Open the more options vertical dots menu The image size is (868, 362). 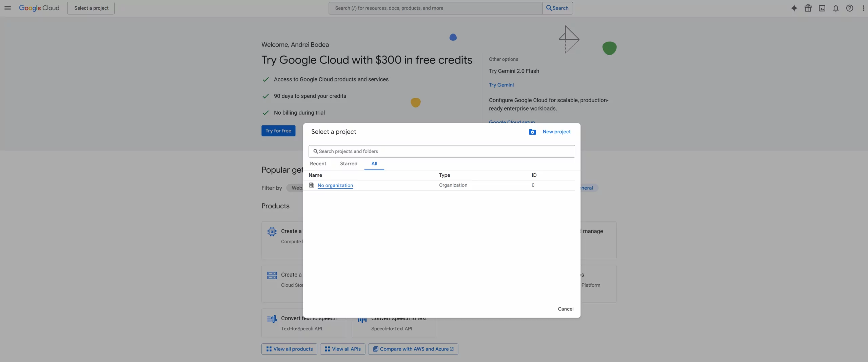tap(863, 8)
